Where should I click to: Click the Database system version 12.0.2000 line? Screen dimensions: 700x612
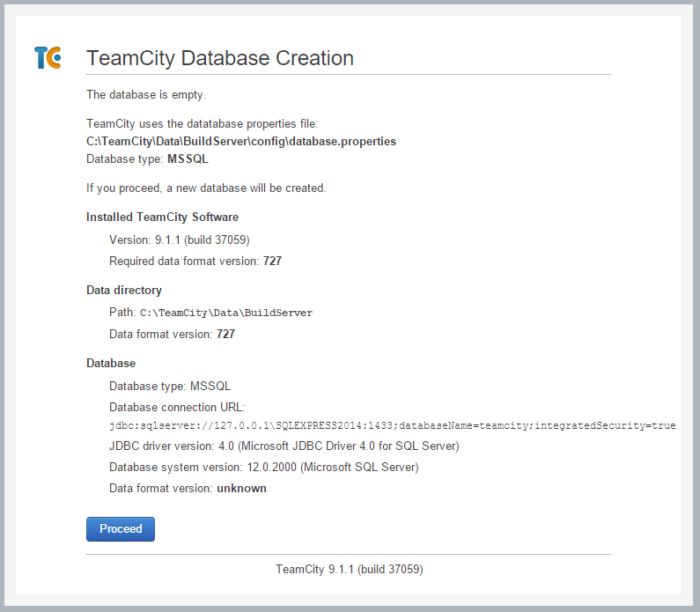(264, 467)
